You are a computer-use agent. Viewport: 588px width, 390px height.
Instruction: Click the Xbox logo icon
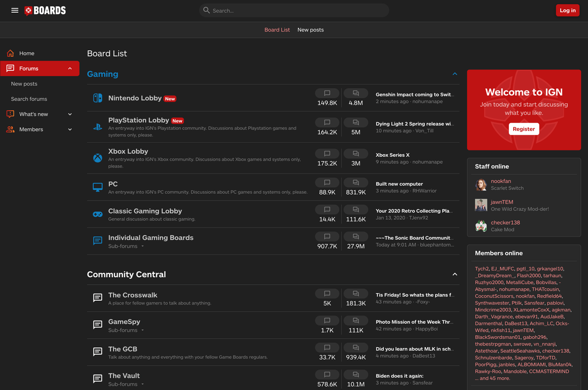pyautogui.click(x=98, y=158)
